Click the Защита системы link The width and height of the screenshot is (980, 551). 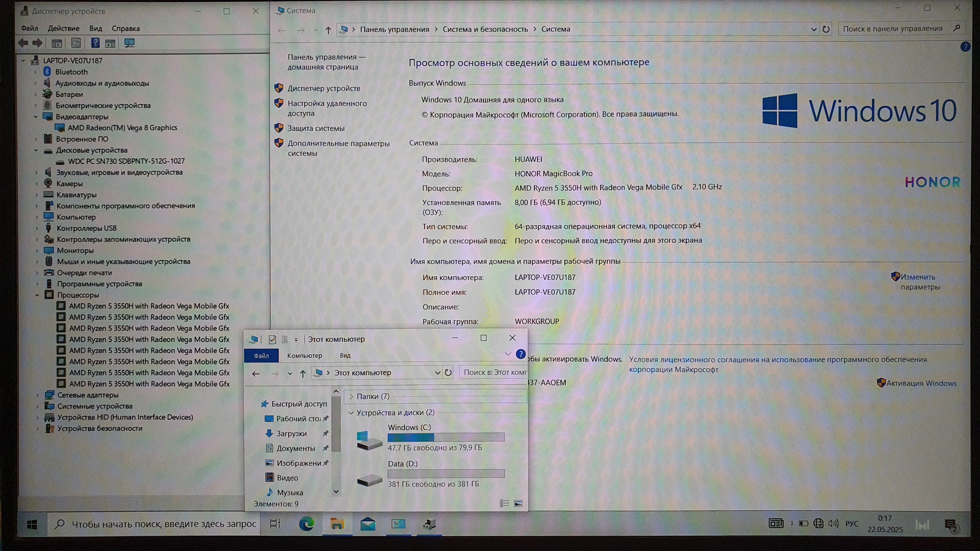(x=316, y=128)
